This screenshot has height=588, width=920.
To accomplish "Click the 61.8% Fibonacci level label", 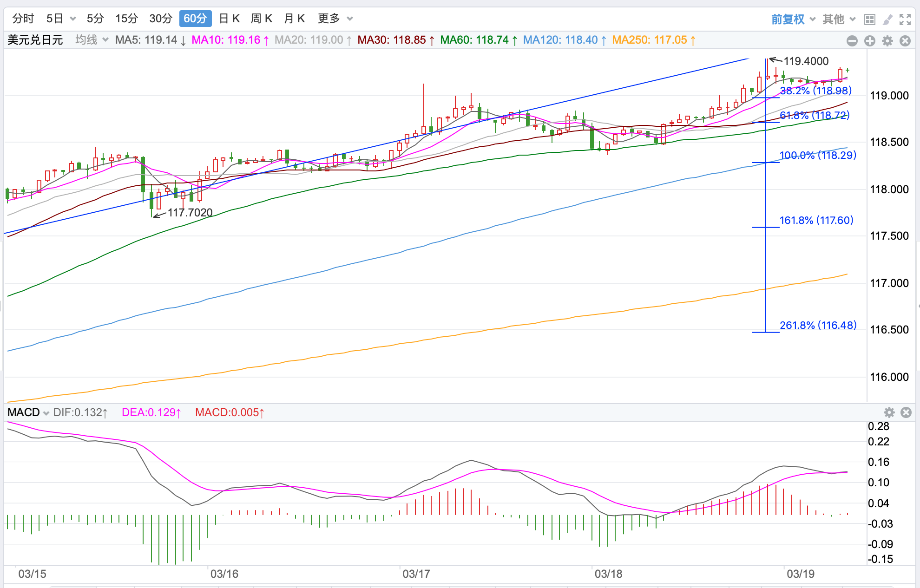I will point(814,115).
